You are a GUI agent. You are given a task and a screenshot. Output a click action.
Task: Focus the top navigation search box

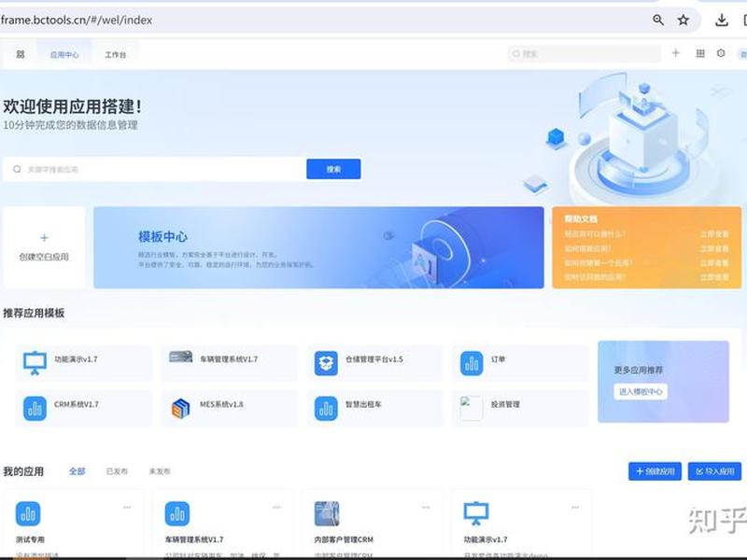click(x=585, y=54)
